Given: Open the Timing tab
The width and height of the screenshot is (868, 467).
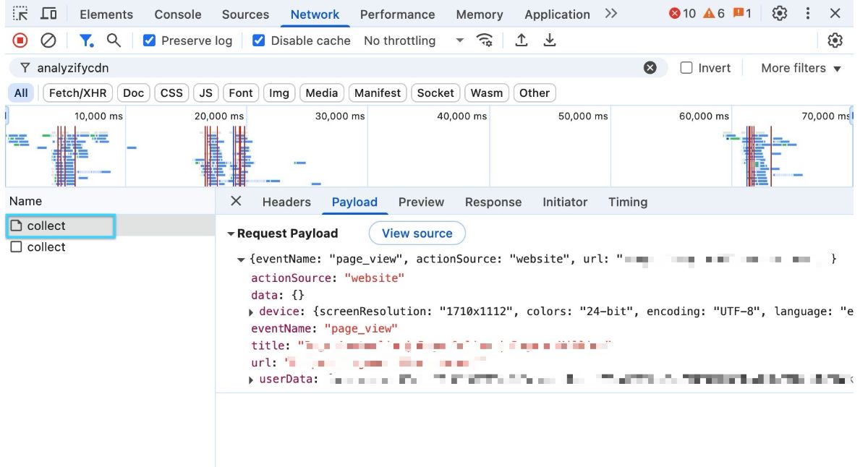Looking at the screenshot, I should click(x=628, y=202).
